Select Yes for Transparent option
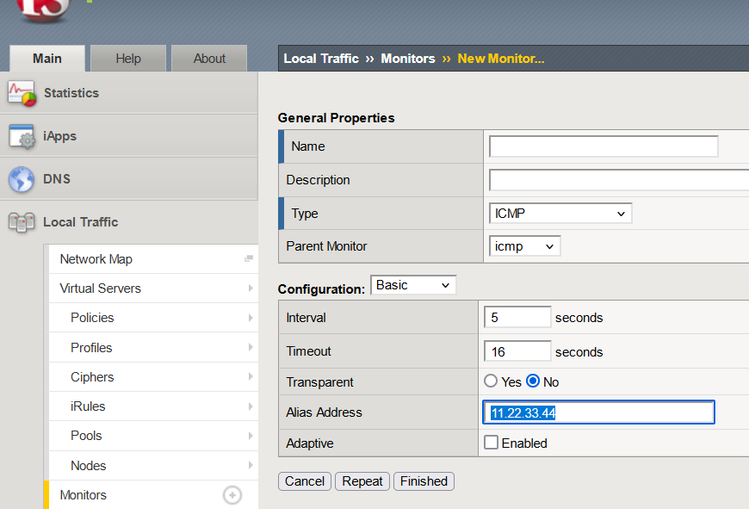 tap(490, 381)
